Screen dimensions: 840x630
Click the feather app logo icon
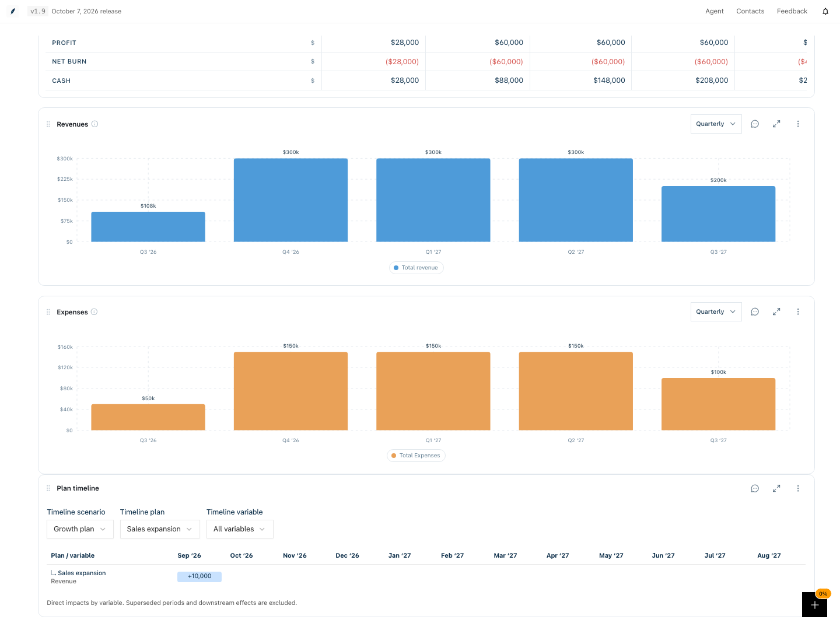coord(13,11)
